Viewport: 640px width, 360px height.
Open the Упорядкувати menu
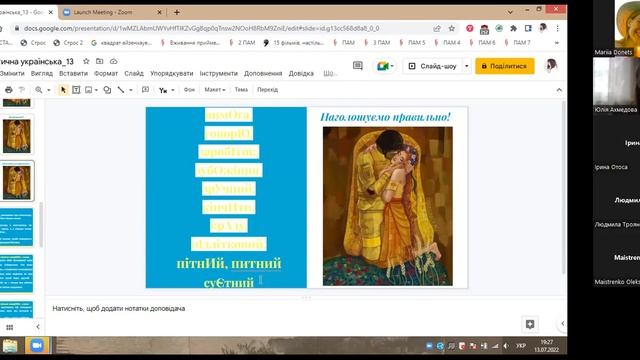pyautogui.click(x=171, y=73)
